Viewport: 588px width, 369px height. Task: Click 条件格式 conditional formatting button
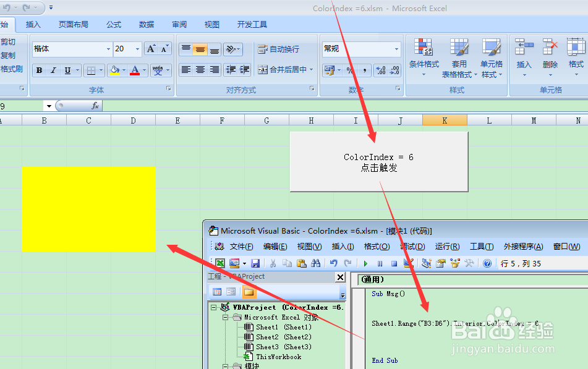click(424, 57)
